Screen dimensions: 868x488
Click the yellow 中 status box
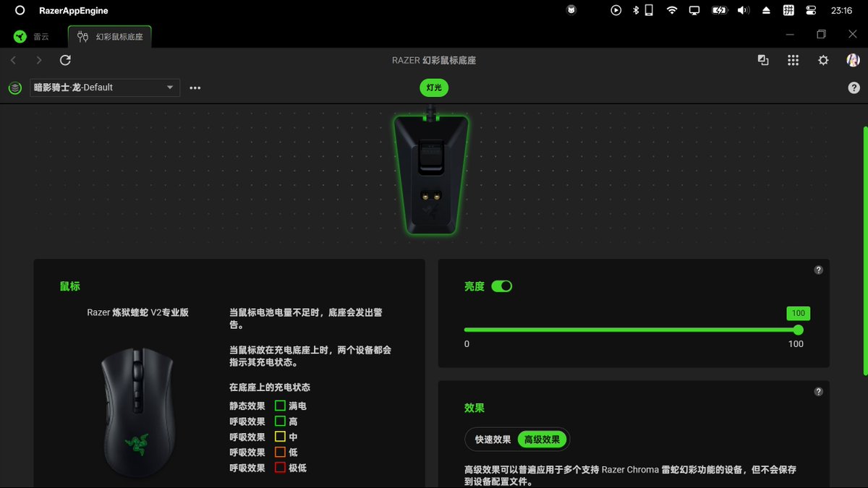[280, 437]
